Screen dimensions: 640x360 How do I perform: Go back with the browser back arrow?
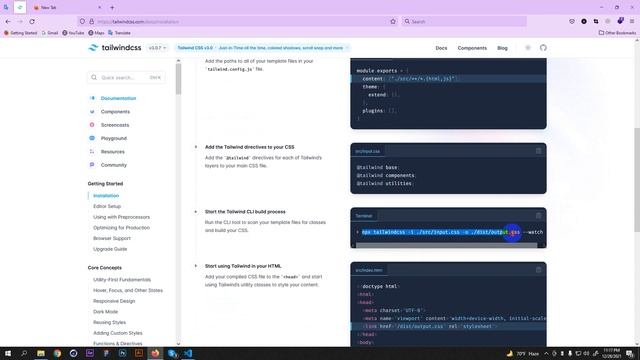tap(8, 21)
